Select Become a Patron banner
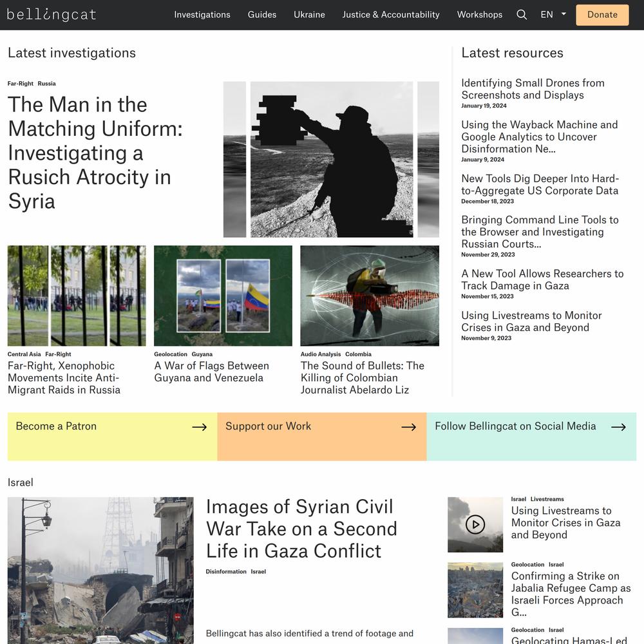The image size is (644, 644). [112, 437]
